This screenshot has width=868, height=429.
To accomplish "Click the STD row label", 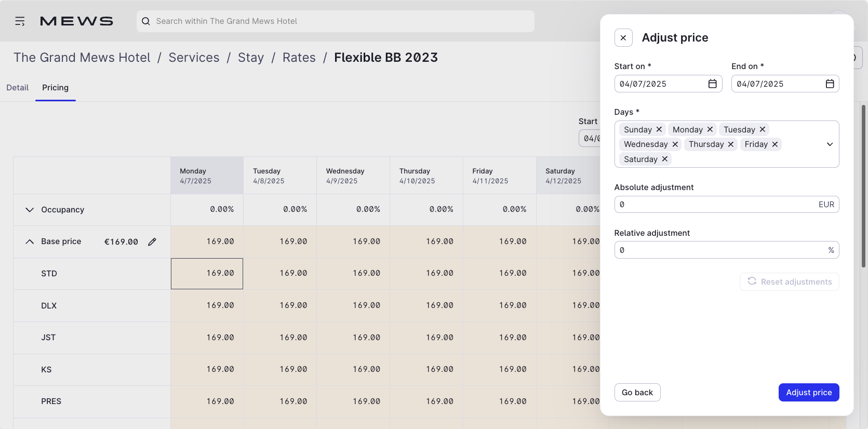I will 49,274.
